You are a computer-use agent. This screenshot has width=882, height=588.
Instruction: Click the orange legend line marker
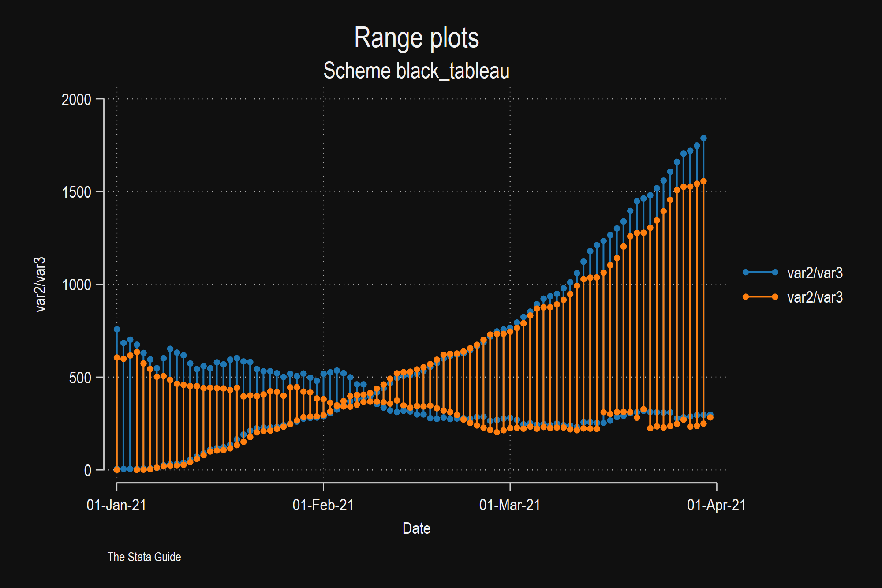pyautogui.click(x=760, y=296)
